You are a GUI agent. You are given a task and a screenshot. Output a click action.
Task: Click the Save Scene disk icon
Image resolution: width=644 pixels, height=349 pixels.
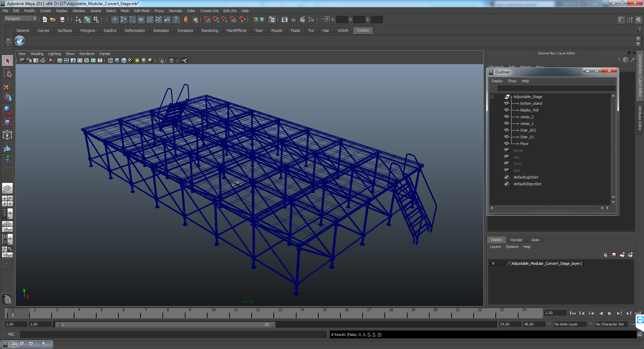[x=62, y=19]
